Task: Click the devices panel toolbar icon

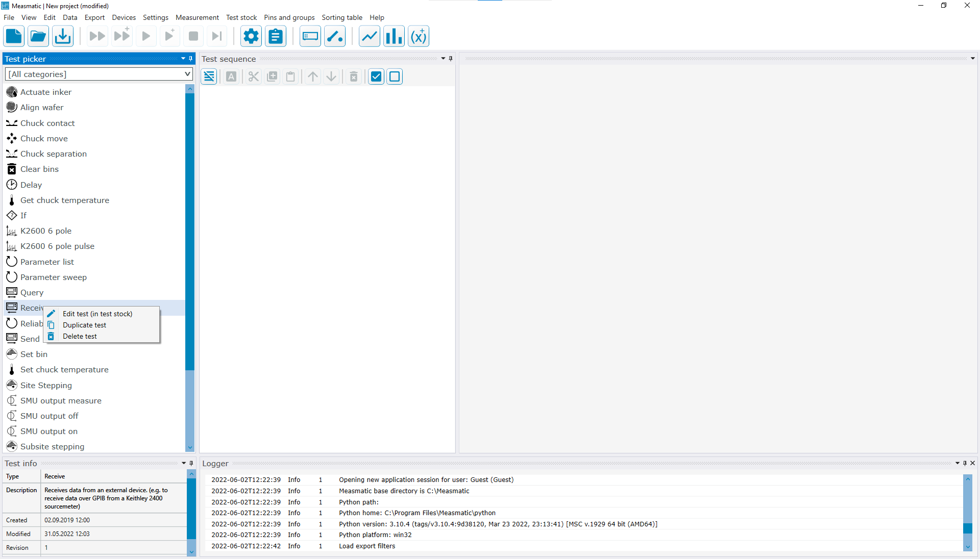Action: pos(310,36)
